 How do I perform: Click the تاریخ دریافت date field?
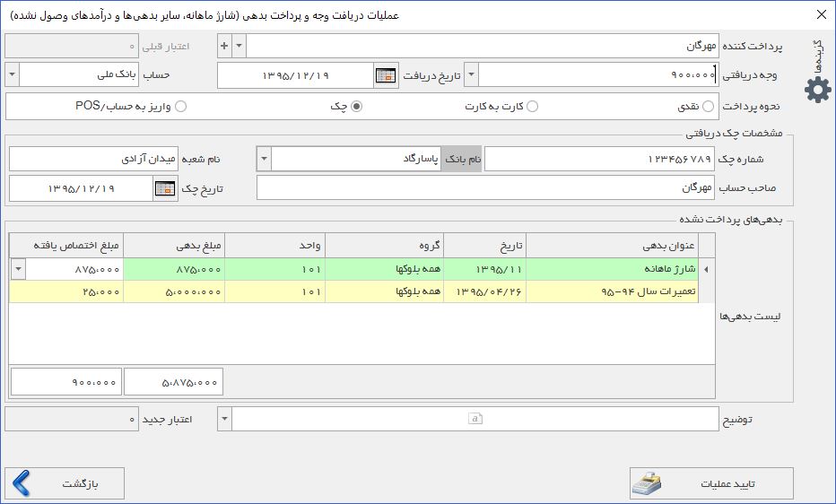tap(295, 75)
